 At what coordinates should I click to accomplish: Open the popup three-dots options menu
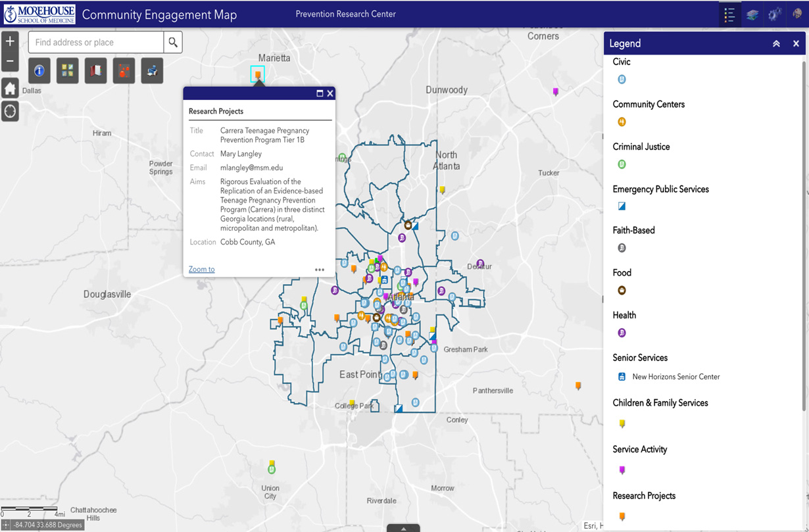320,270
